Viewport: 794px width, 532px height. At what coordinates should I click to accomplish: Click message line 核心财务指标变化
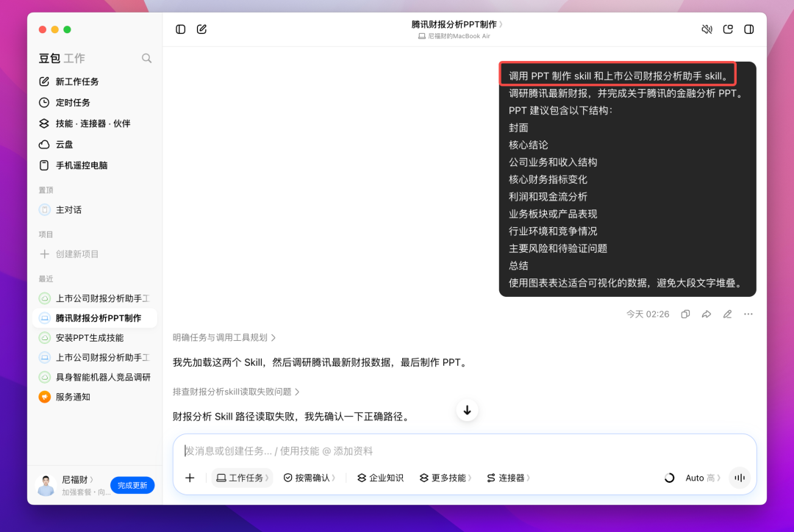pyautogui.click(x=548, y=180)
